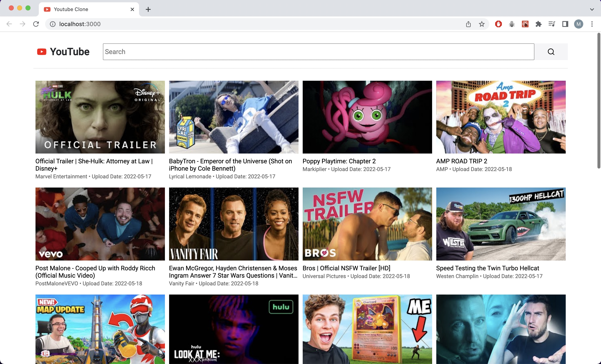Screen dimensions: 601x364
Task: Open the Extensions puzzle piece menu
Action: [538, 24]
